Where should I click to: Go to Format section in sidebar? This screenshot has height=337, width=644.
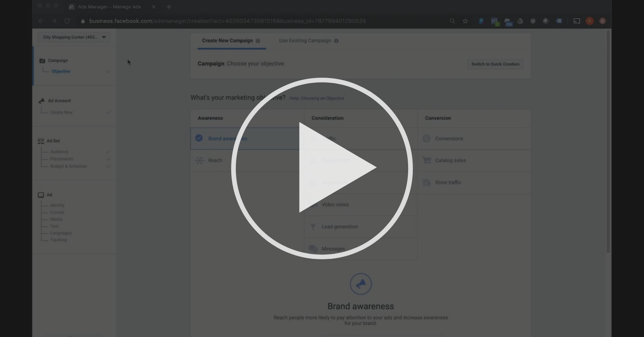click(57, 212)
